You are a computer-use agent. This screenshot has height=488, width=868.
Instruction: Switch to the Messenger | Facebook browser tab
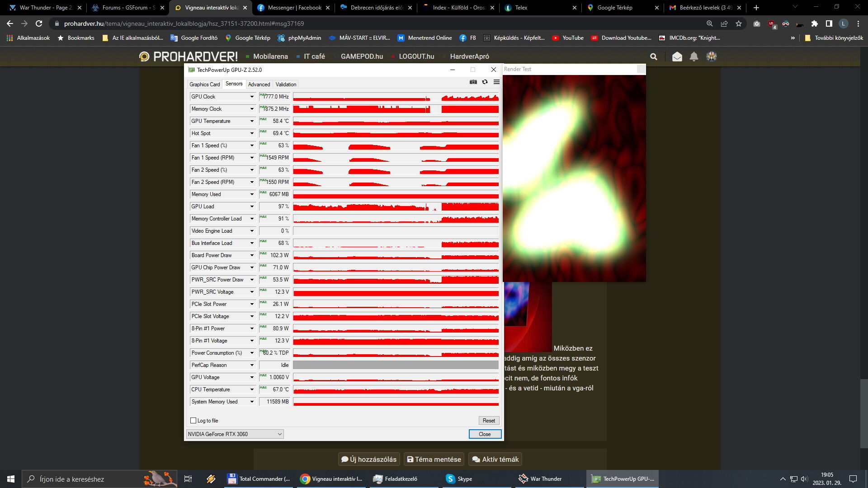click(x=294, y=8)
